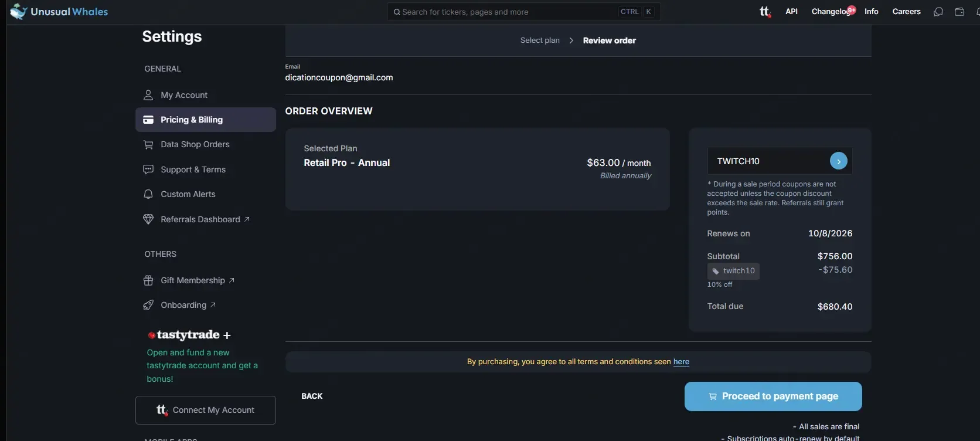Screen dimensions: 980x441
Task: Click the Onboarding rocket icon
Action: 148,305
